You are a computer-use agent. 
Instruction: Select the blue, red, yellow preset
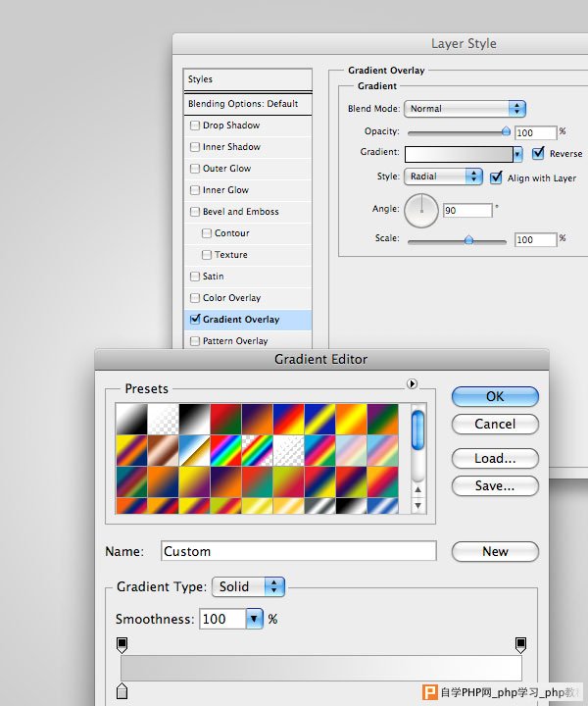click(288, 420)
